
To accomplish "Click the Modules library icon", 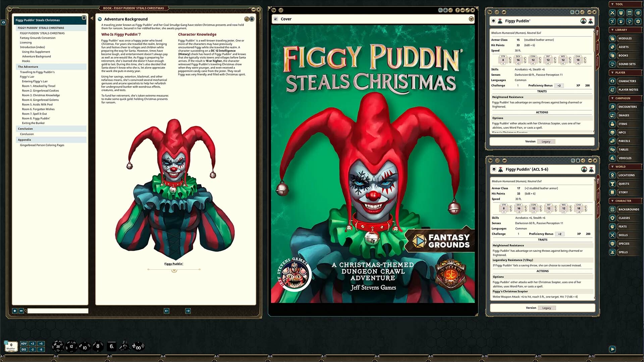I will click(612, 39).
